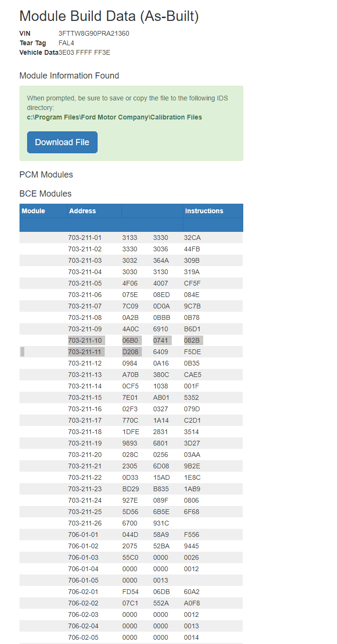Select address row 703-211-01

(131, 238)
